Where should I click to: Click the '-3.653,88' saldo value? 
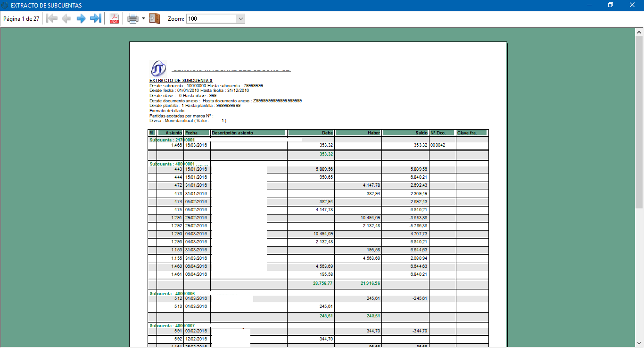pos(418,217)
